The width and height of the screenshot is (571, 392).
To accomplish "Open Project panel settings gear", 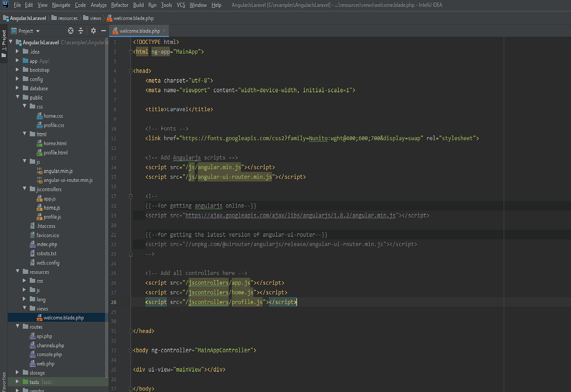I will (93, 31).
